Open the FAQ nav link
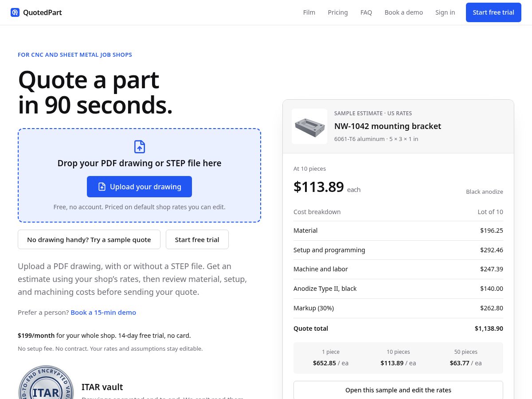The width and height of the screenshot is (532, 399). [366, 12]
